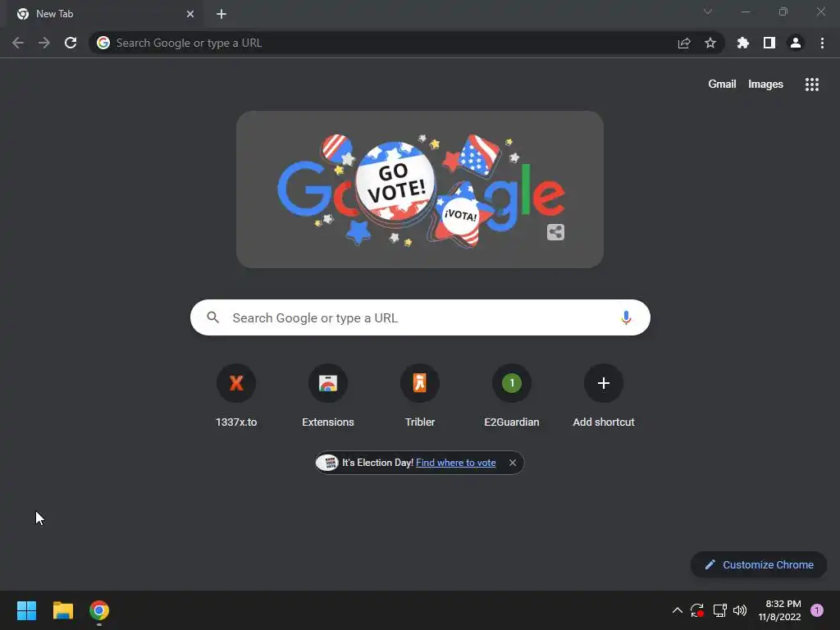The height and width of the screenshot is (630, 840).
Task: Open the clock showing 8:32 PM
Action: [779, 610]
